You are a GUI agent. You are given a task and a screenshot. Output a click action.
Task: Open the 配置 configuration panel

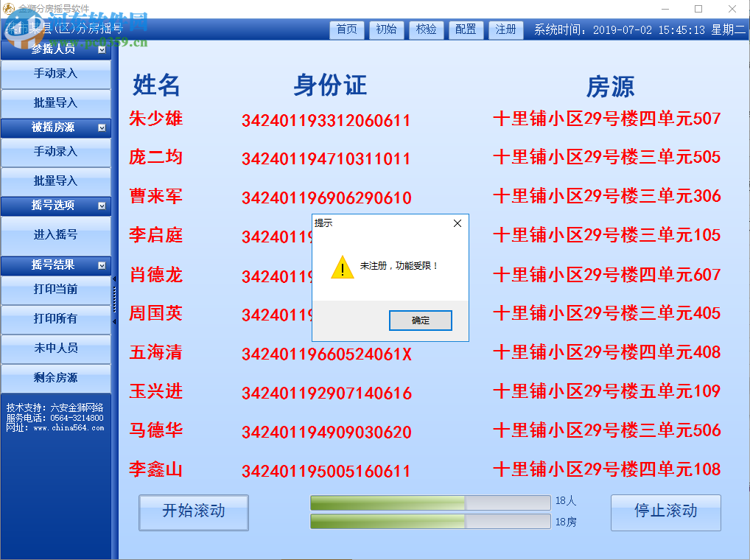point(466,30)
